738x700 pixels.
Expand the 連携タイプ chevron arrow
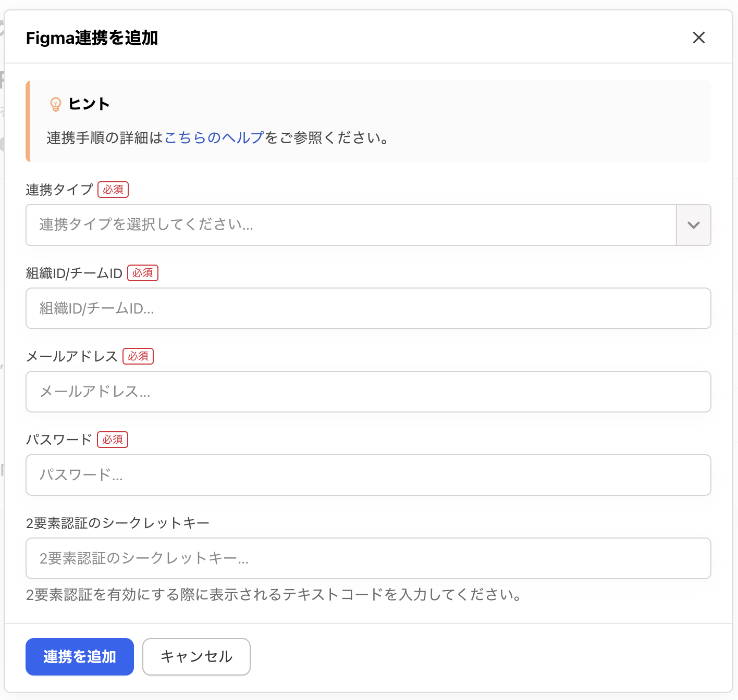pos(693,225)
